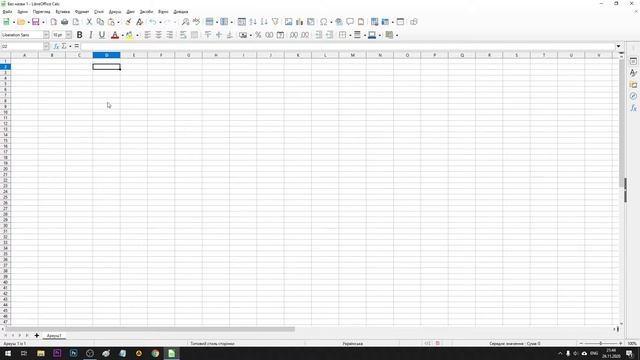Image resolution: width=640 pixels, height=360 pixels.
Task: Adjust the zoom slider in status bar
Action: (600, 344)
